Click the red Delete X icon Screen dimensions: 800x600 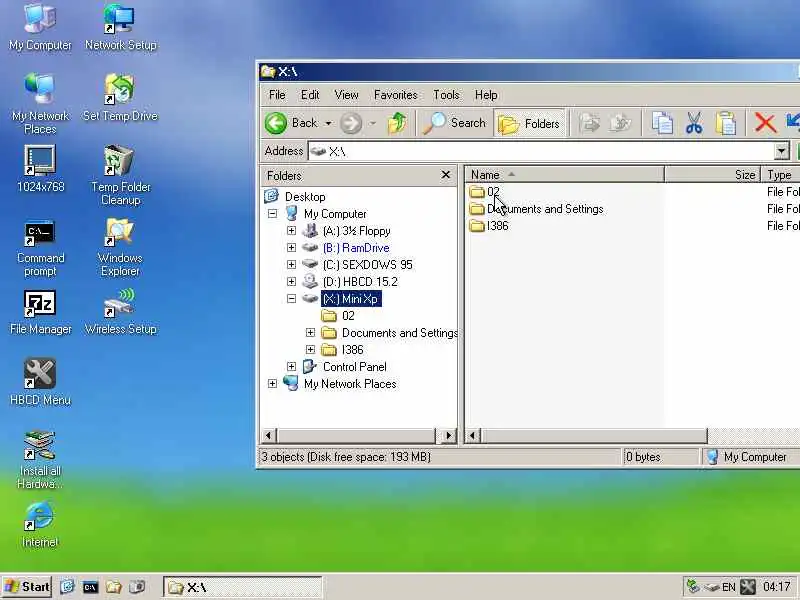tap(765, 123)
